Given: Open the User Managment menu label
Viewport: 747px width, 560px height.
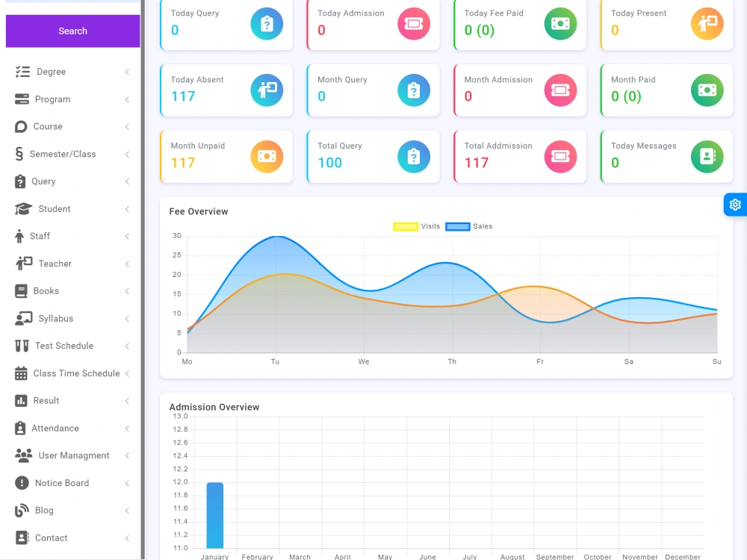Looking at the screenshot, I should [x=74, y=455].
